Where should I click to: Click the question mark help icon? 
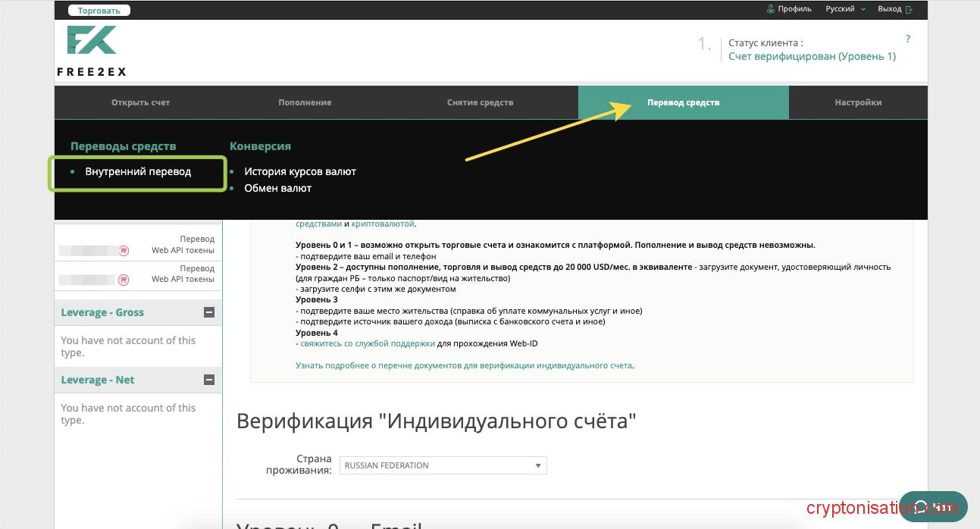(908, 39)
